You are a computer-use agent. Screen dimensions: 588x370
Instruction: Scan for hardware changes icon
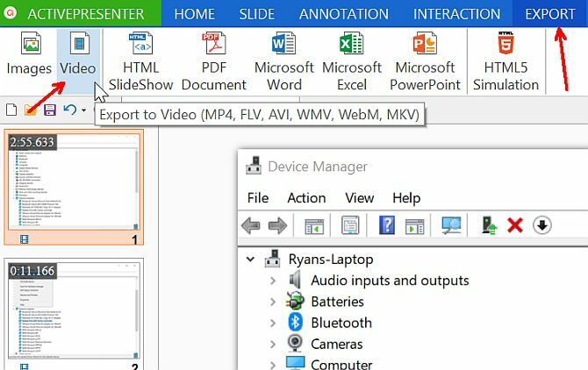click(x=451, y=225)
